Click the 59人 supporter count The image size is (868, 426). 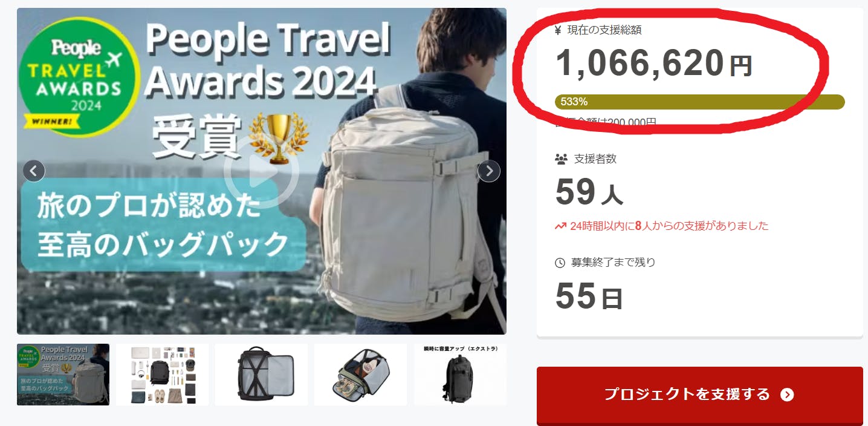[589, 192]
